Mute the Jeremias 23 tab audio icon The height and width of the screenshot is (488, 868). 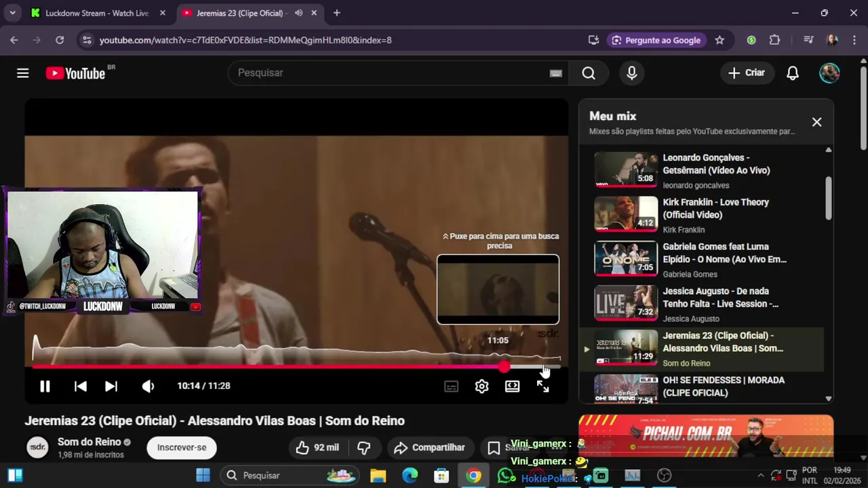click(x=298, y=13)
